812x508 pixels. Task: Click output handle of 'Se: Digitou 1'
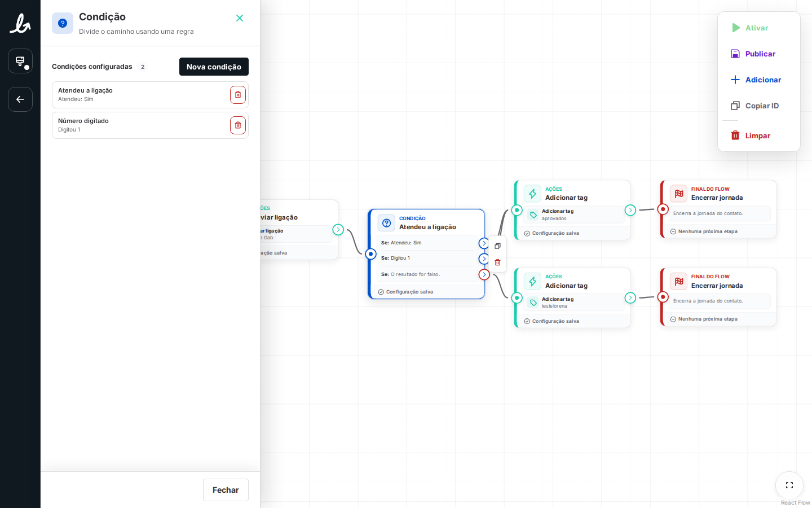click(x=484, y=259)
